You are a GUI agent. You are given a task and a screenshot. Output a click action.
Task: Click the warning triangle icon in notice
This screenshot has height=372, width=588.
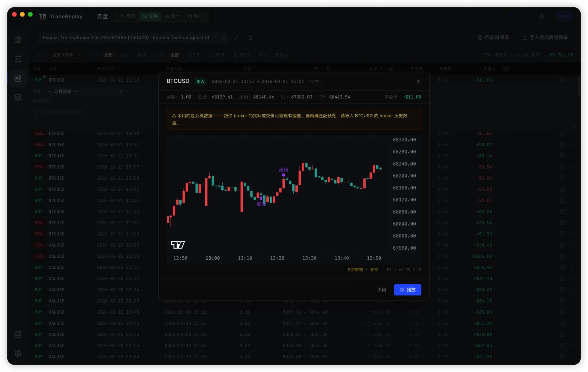[174, 116]
